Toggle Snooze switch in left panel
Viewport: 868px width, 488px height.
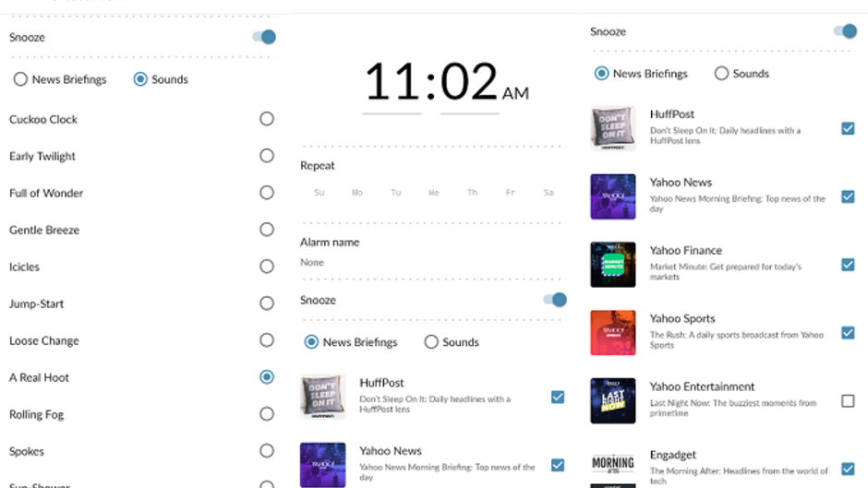[x=264, y=37]
